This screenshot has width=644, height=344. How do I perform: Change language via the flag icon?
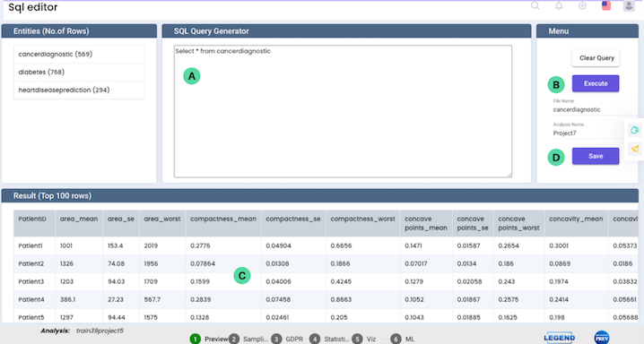606,5
